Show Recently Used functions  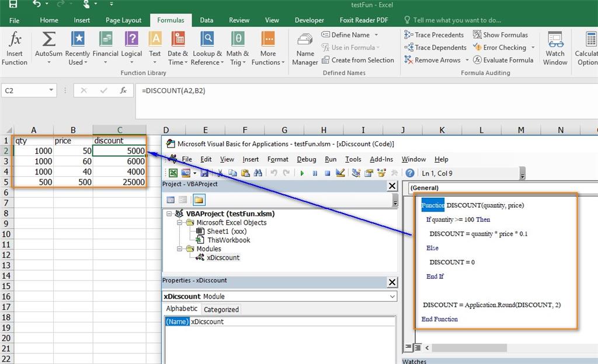(x=78, y=48)
